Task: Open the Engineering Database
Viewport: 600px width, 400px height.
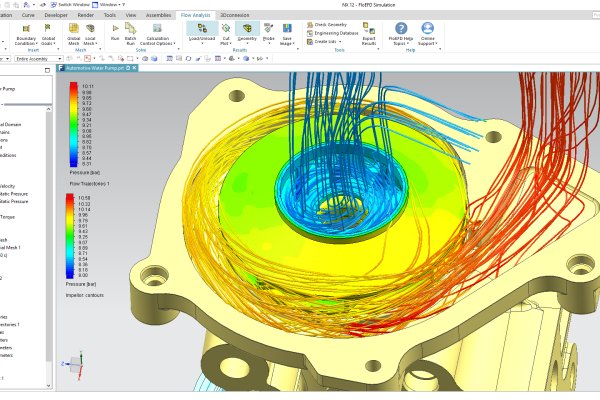Action: click(x=337, y=32)
